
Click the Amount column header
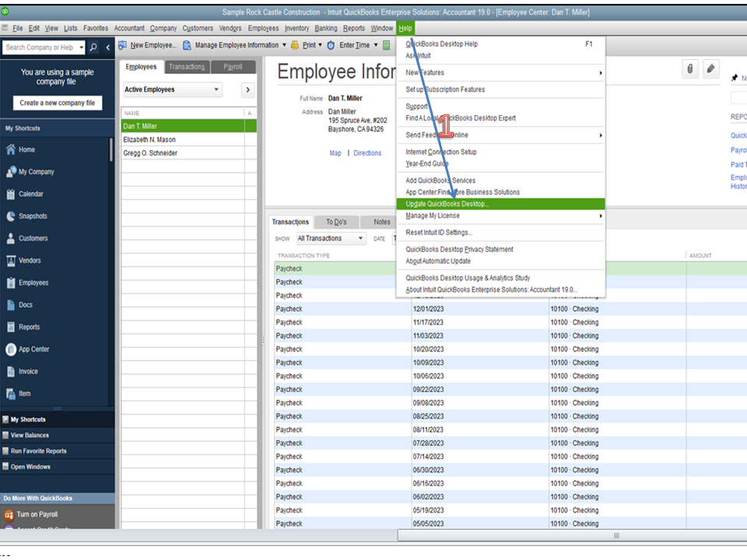point(700,256)
